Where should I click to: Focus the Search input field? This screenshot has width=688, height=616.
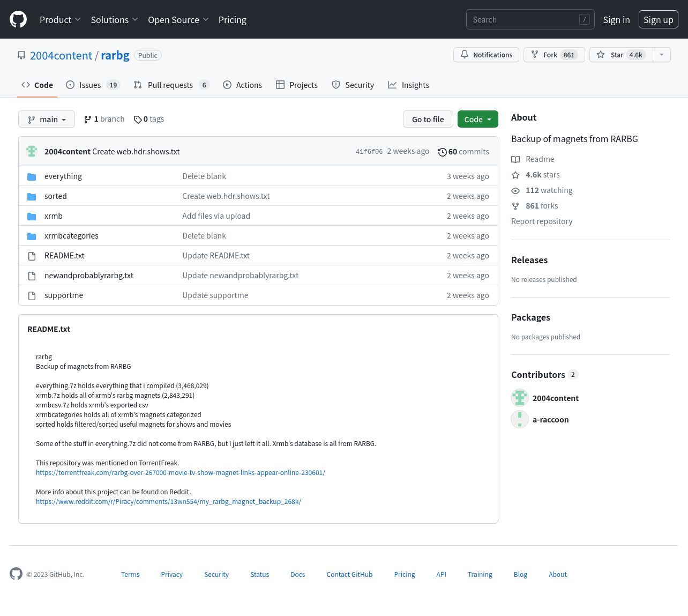click(x=530, y=19)
